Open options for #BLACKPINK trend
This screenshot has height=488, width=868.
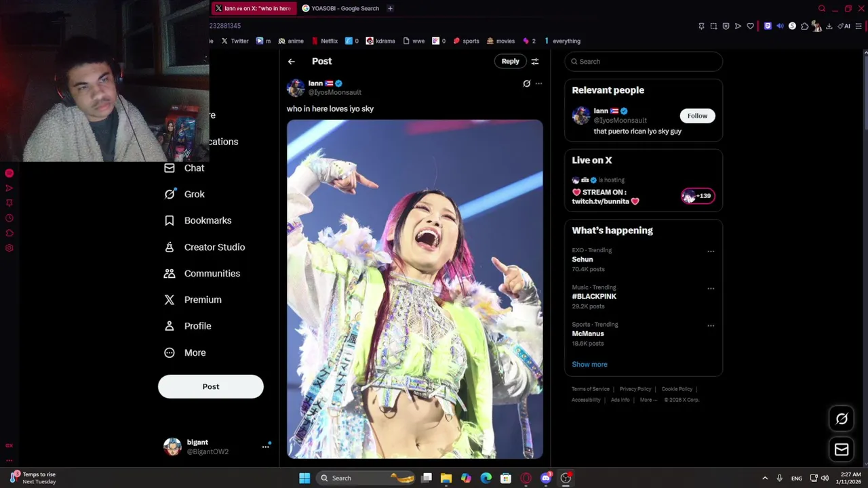[711, 289]
